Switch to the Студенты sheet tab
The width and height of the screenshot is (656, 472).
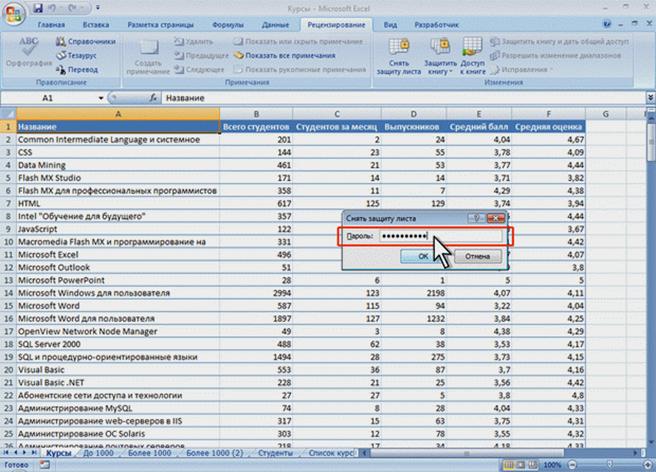(x=275, y=453)
